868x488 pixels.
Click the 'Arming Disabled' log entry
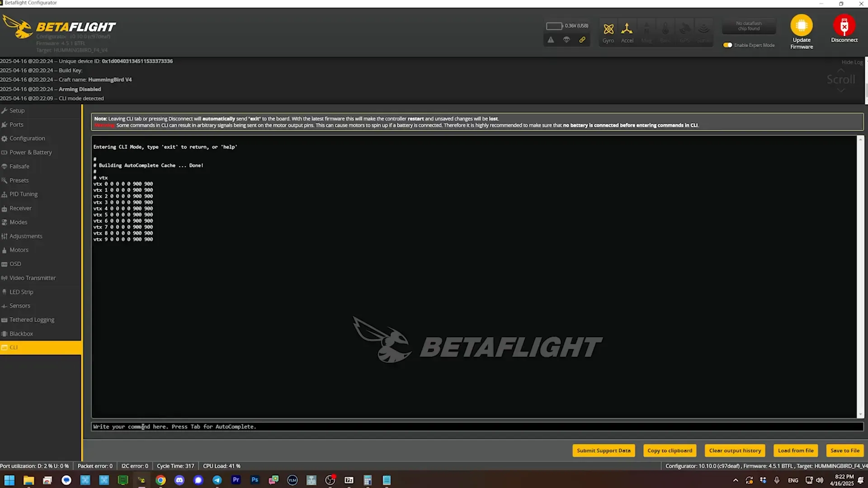click(51, 89)
